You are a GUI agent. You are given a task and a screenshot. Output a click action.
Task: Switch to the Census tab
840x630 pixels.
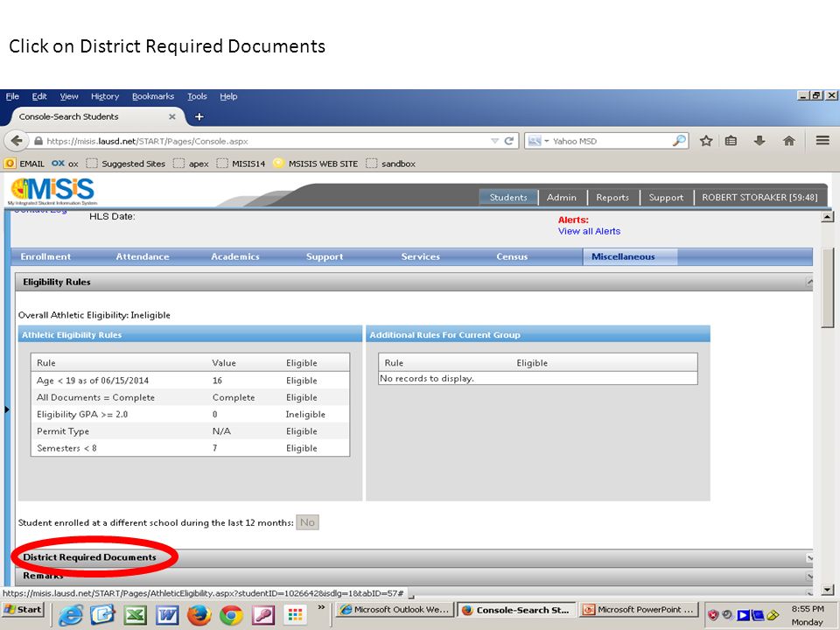[512, 256]
